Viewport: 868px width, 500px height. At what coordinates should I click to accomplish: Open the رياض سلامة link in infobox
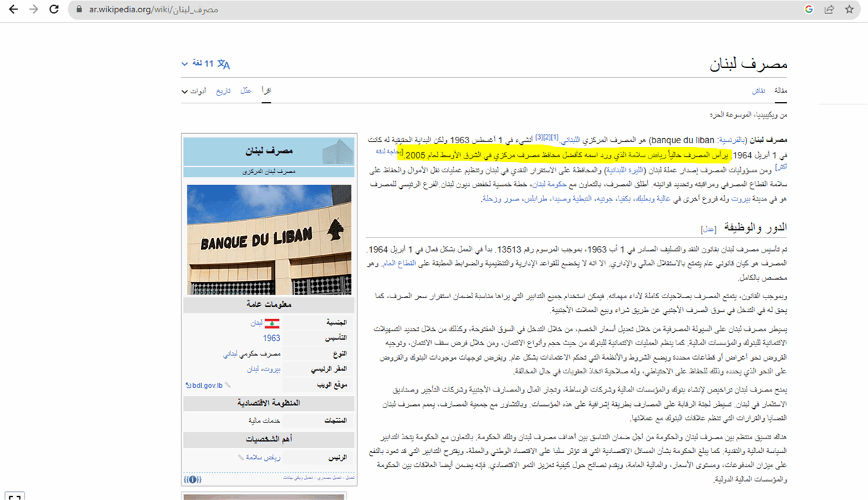[x=264, y=457]
